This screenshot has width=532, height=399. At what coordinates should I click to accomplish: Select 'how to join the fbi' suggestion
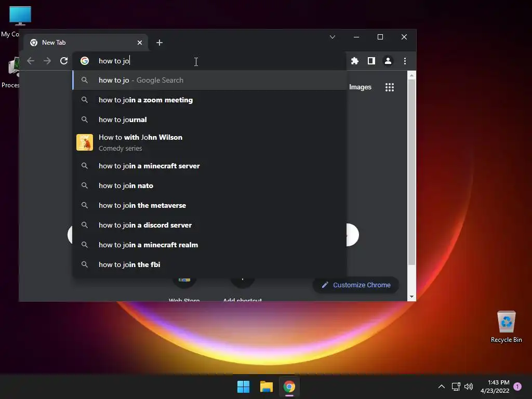[209, 264]
